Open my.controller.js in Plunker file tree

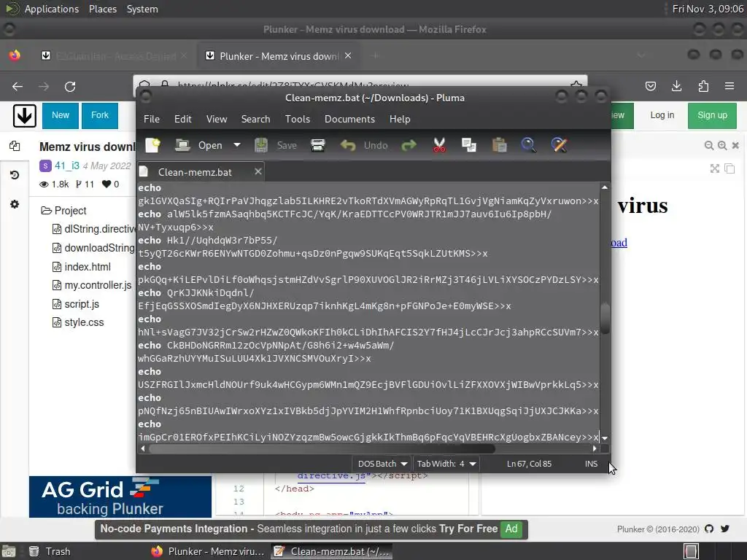coord(92,285)
